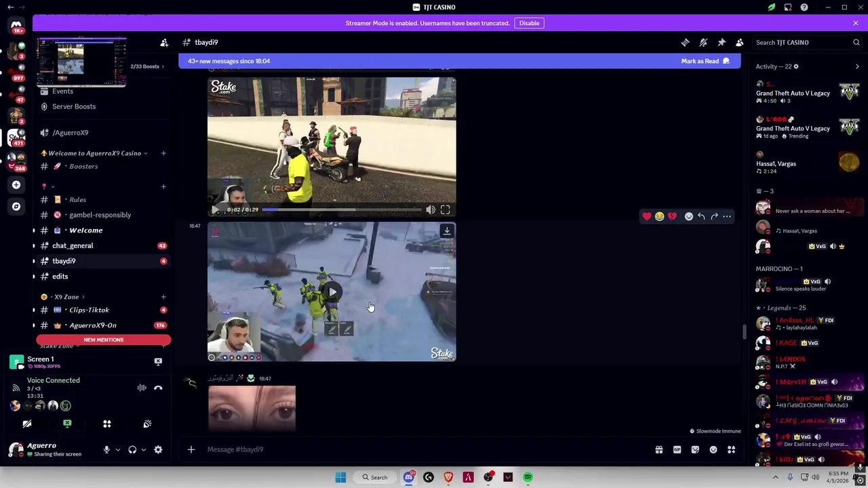Collapse Welcome to AguerroX9 Casino category
868x488 pixels.
click(94, 153)
